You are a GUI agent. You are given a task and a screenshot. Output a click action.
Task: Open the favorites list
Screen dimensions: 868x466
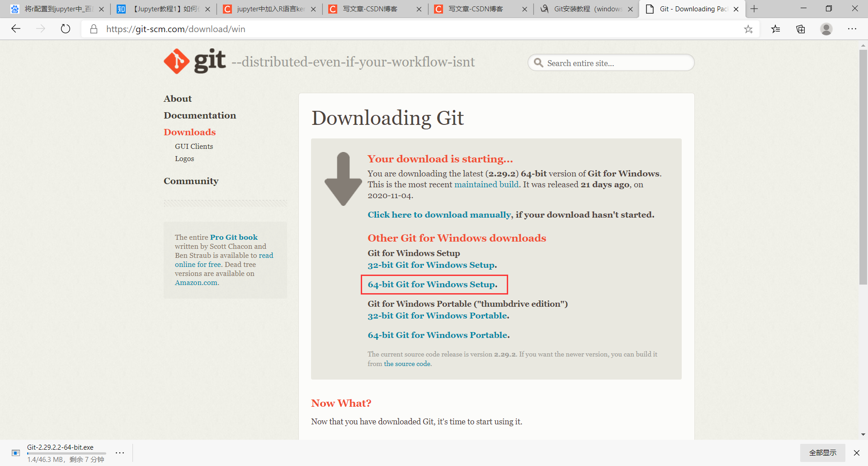click(x=776, y=29)
